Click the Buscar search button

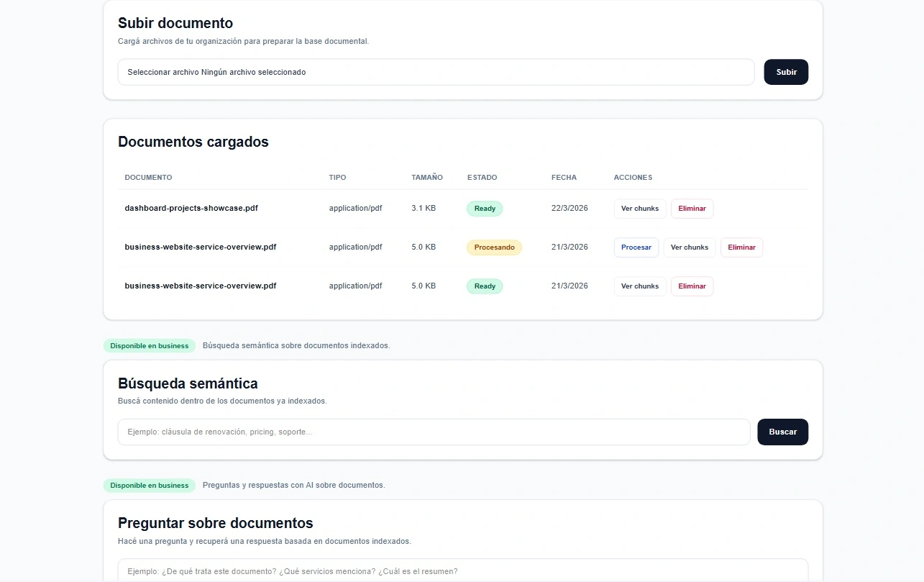pyautogui.click(x=782, y=432)
